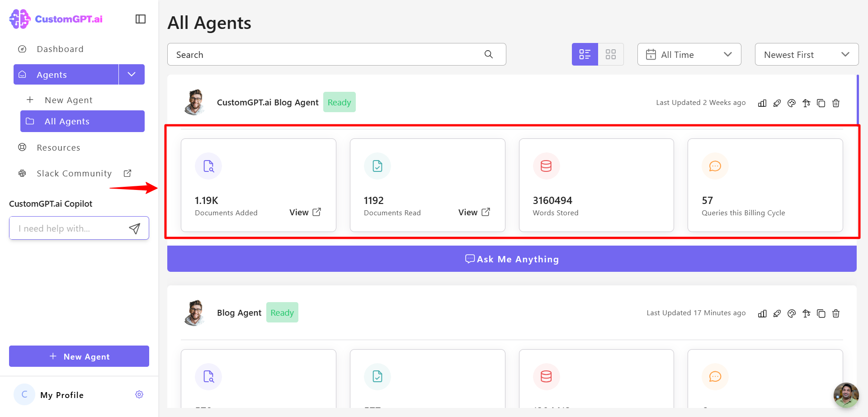Screen dimensions: 868x417
Task: Collapse the sidebar with the panel icon
Action: pyautogui.click(x=141, y=19)
